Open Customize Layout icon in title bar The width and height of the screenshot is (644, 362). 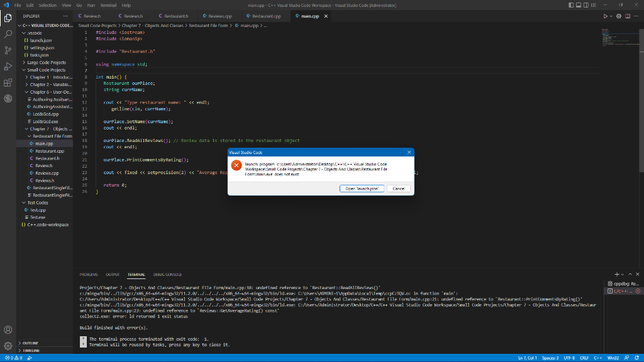(x=594, y=5)
